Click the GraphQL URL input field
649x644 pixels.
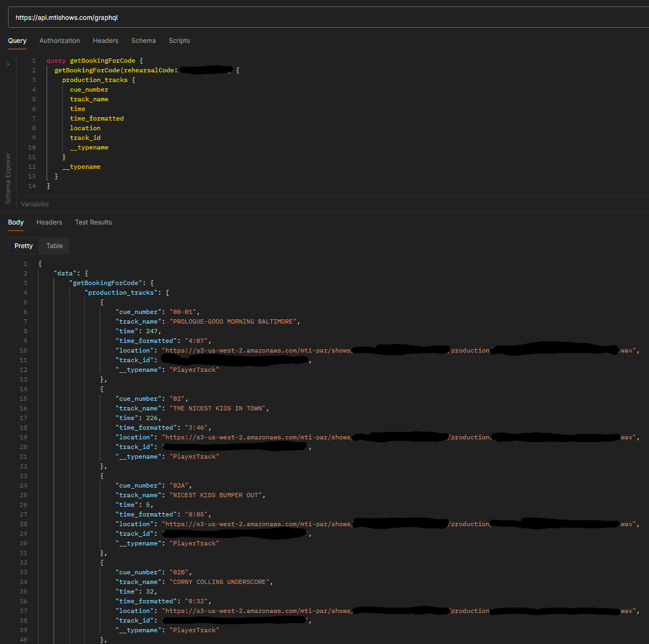pos(322,18)
